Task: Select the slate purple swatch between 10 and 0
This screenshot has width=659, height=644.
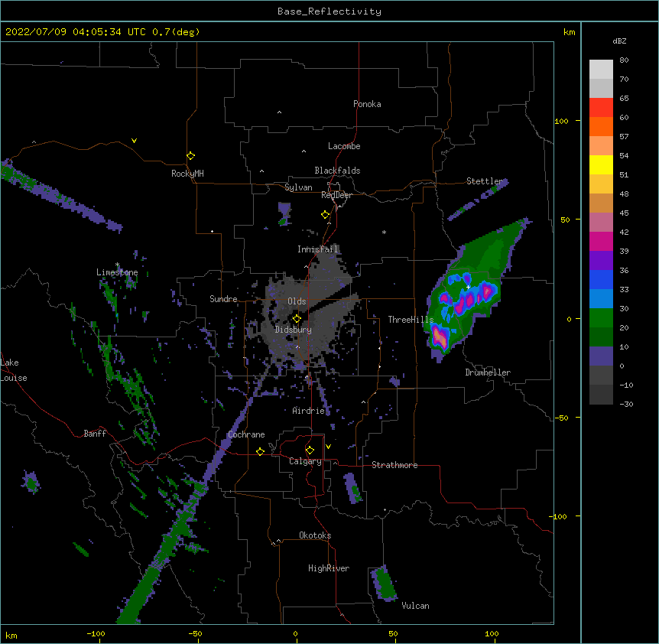Action: [601, 356]
